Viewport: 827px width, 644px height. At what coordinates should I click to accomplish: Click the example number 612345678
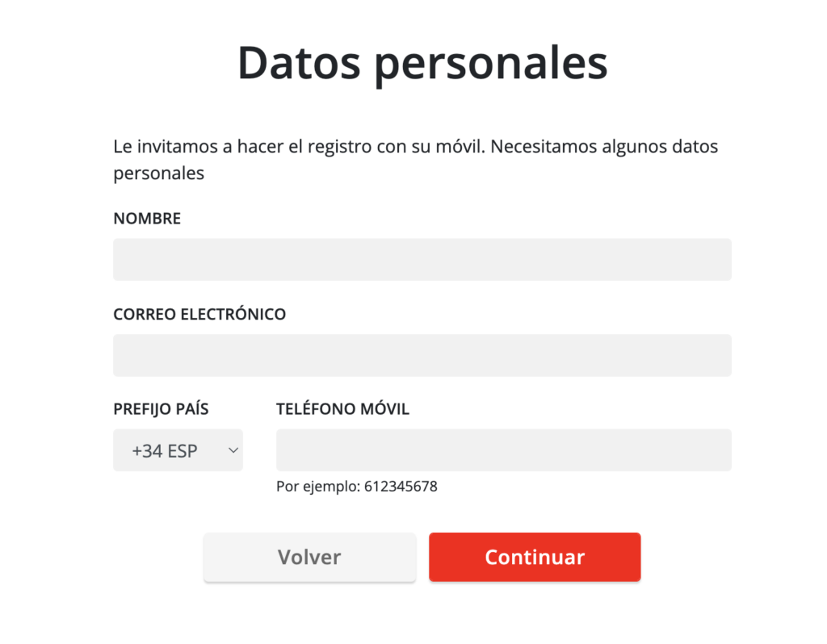tap(401, 487)
